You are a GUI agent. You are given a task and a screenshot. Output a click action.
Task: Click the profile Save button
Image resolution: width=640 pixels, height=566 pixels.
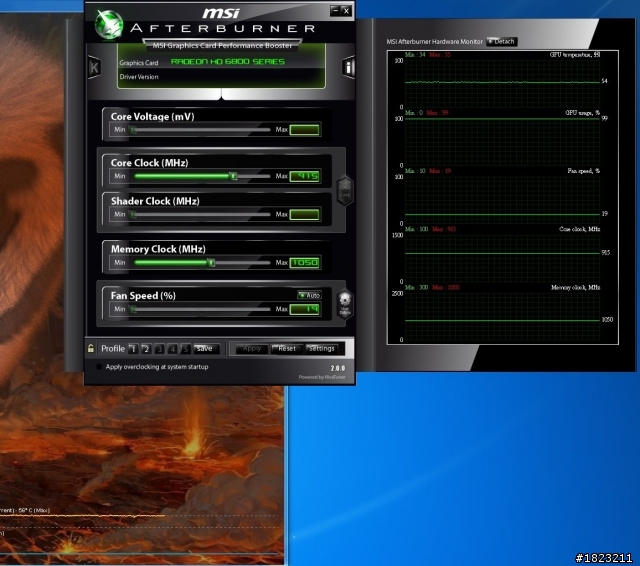pyautogui.click(x=206, y=348)
